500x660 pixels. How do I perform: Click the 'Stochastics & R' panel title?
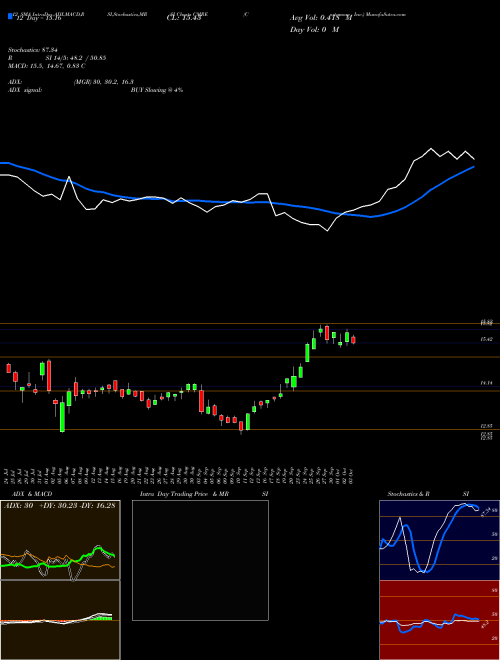tap(408, 494)
